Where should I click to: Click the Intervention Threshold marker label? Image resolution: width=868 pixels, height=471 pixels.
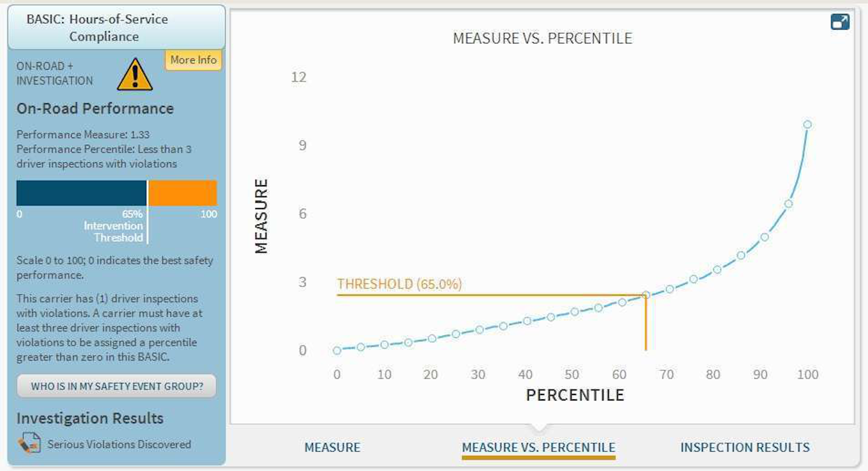coord(113,232)
